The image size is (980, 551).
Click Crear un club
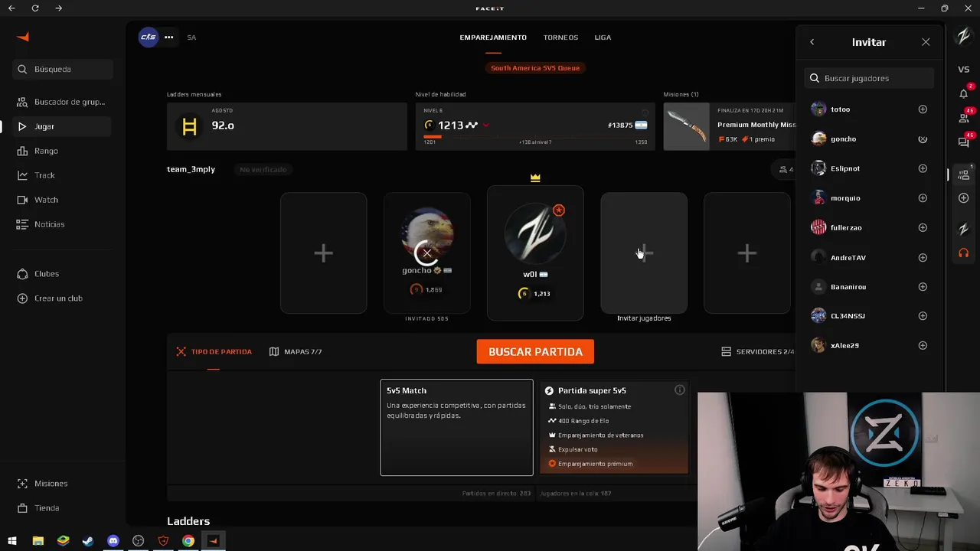point(63,298)
